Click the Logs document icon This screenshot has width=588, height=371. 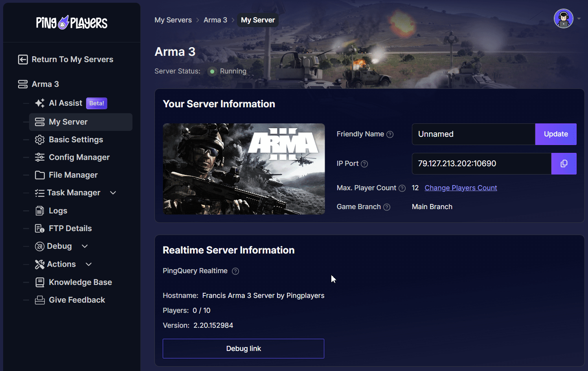point(40,211)
